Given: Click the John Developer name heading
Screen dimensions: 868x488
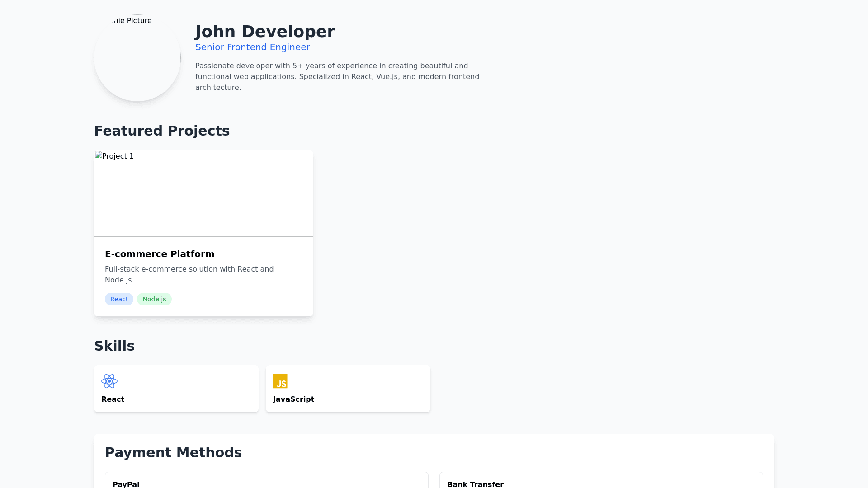Looking at the screenshot, I should pos(265,32).
